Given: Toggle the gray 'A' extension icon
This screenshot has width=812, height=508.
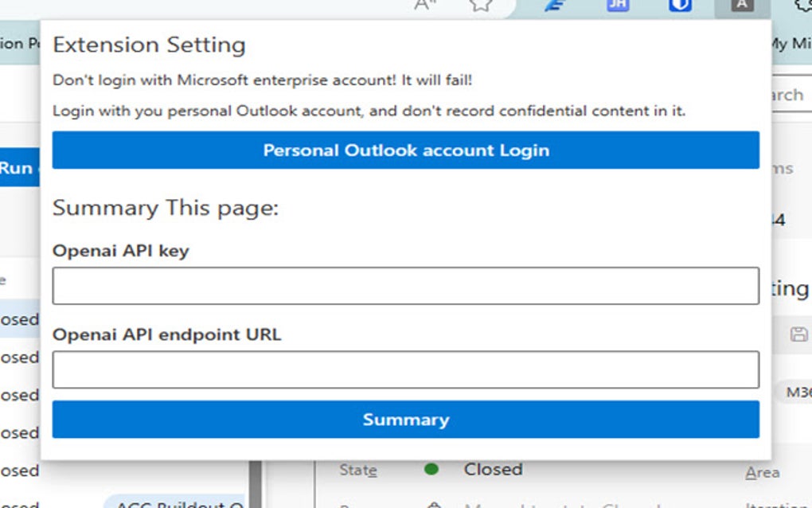Looking at the screenshot, I should pos(742,6).
